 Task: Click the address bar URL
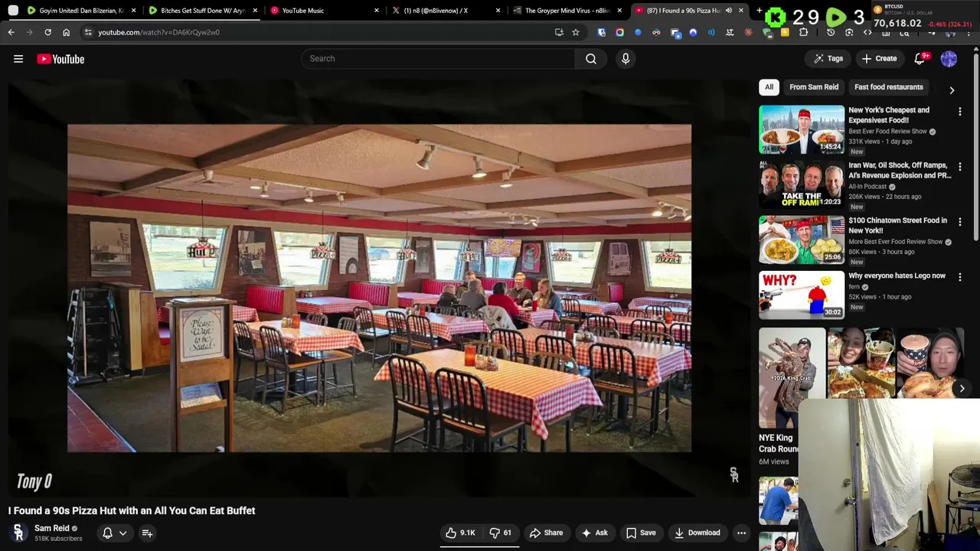pos(158,32)
